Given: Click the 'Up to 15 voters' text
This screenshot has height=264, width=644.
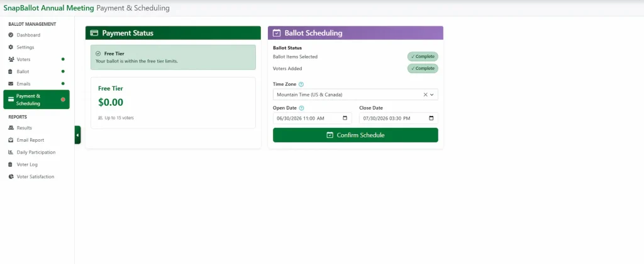Looking at the screenshot, I should [119, 118].
